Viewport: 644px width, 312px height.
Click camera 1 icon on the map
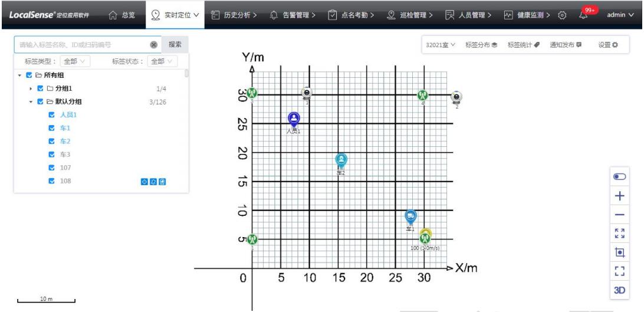tap(307, 93)
